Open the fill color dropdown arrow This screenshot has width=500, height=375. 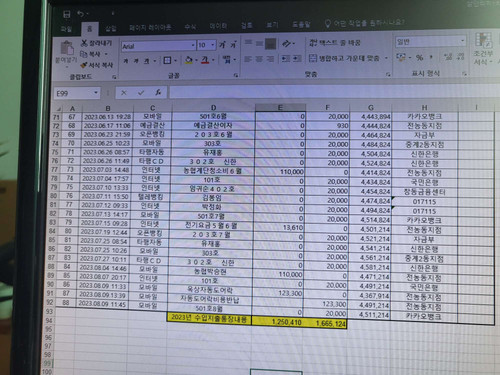(x=197, y=60)
